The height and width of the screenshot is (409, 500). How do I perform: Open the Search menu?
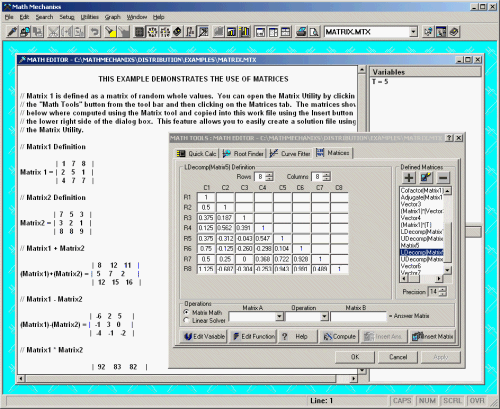pos(44,17)
